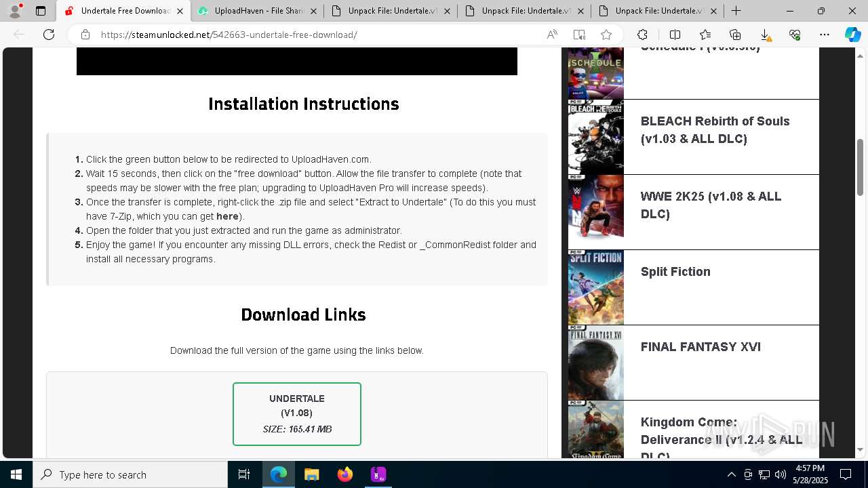
Task: Click the taskbar search box
Action: click(130, 474)
